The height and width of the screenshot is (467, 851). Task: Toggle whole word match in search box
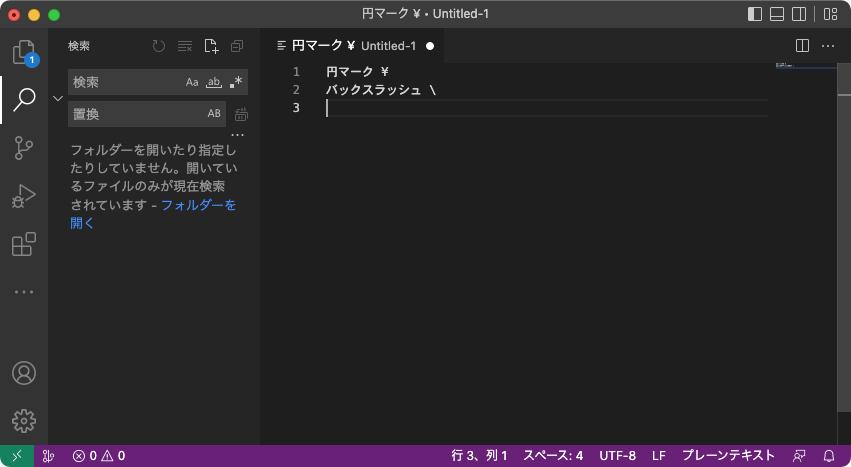coord(213,82)
